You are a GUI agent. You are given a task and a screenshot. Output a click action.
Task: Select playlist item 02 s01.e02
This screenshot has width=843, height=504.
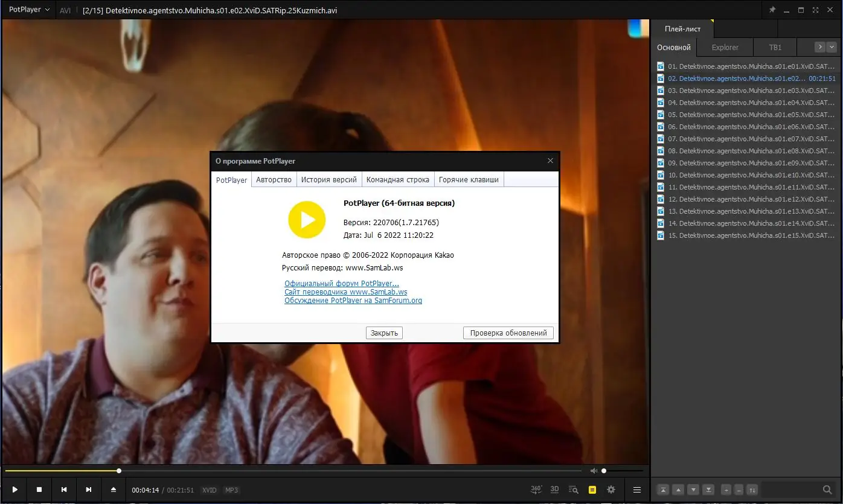click(x=746, y=78)
